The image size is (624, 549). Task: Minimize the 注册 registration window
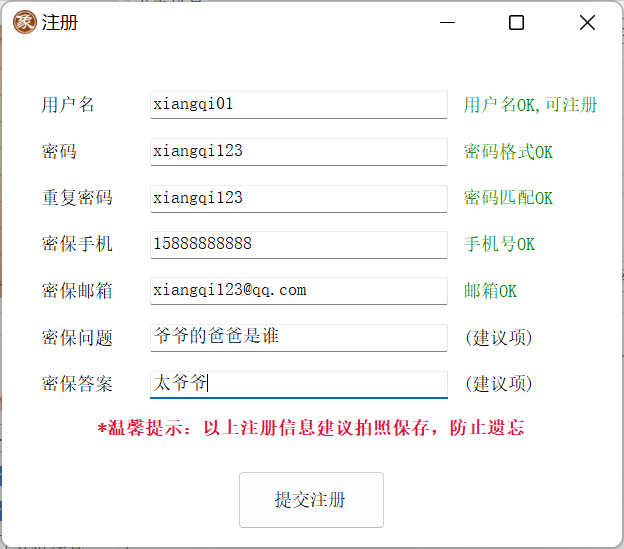[x=445, y=22]
